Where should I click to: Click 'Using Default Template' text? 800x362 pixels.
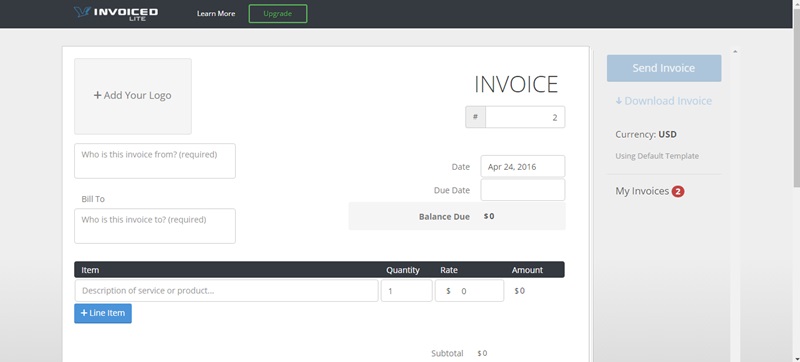[657, 156]
